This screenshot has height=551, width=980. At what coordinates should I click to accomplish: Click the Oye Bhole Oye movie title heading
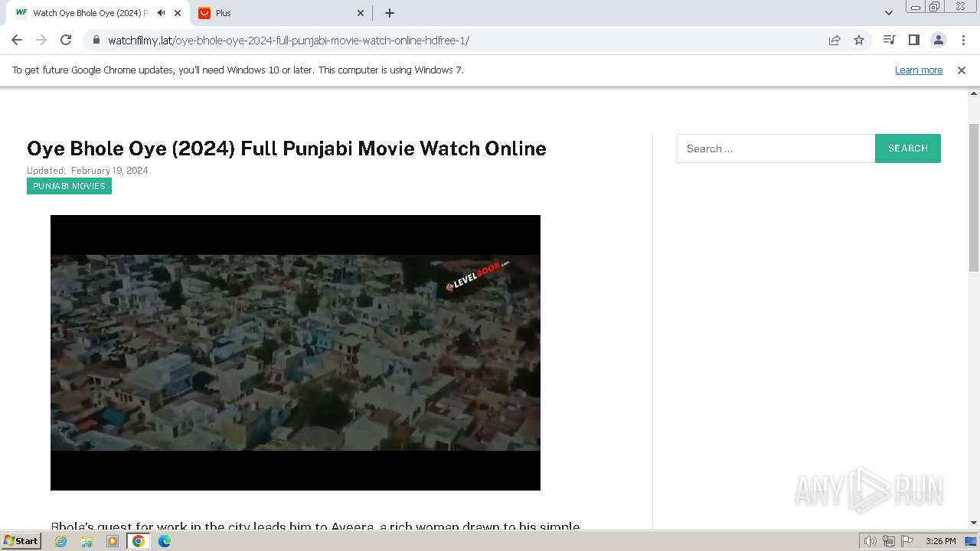click(286, 148)
